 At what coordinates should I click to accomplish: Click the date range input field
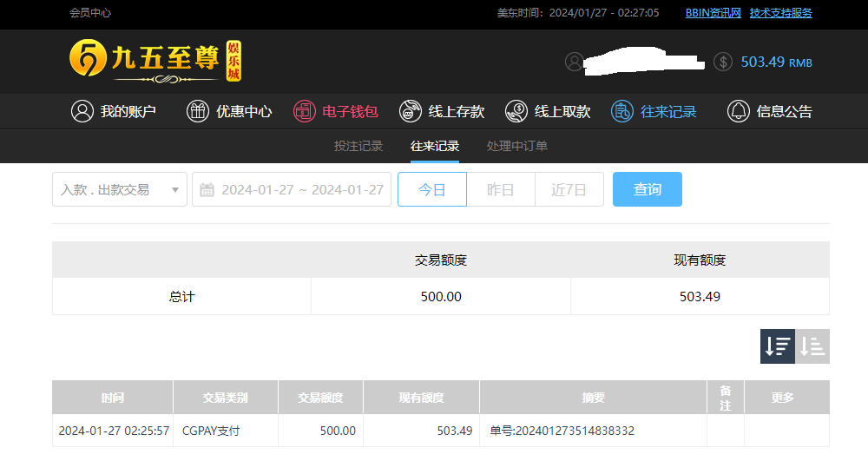292,189
